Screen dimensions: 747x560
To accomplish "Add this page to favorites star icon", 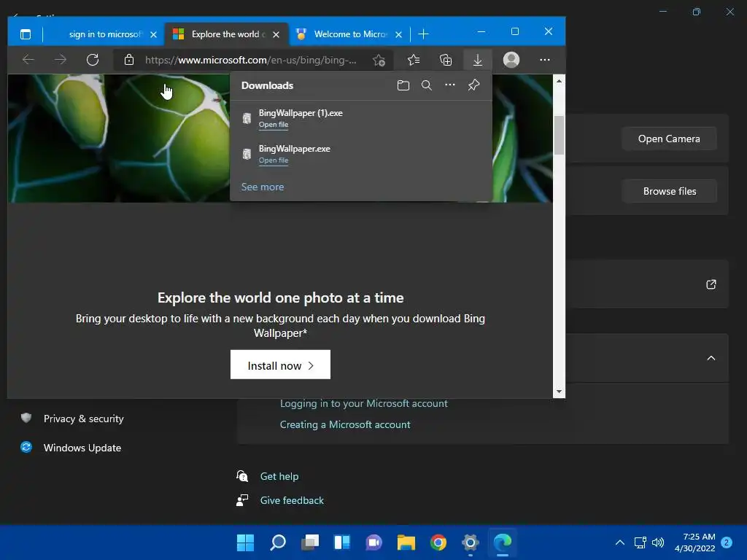I will pyautogui.click(x=379, y=60).
